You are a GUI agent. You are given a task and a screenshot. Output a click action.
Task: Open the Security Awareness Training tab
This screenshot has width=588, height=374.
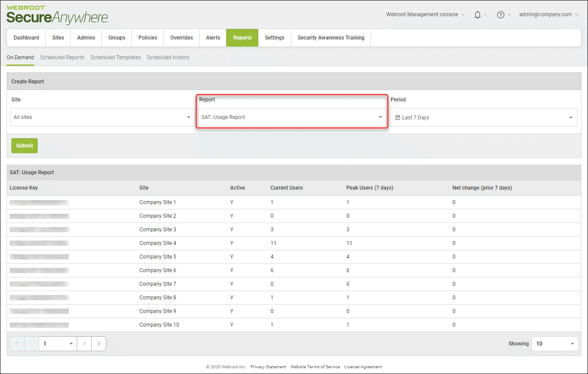tap(331, 38)
